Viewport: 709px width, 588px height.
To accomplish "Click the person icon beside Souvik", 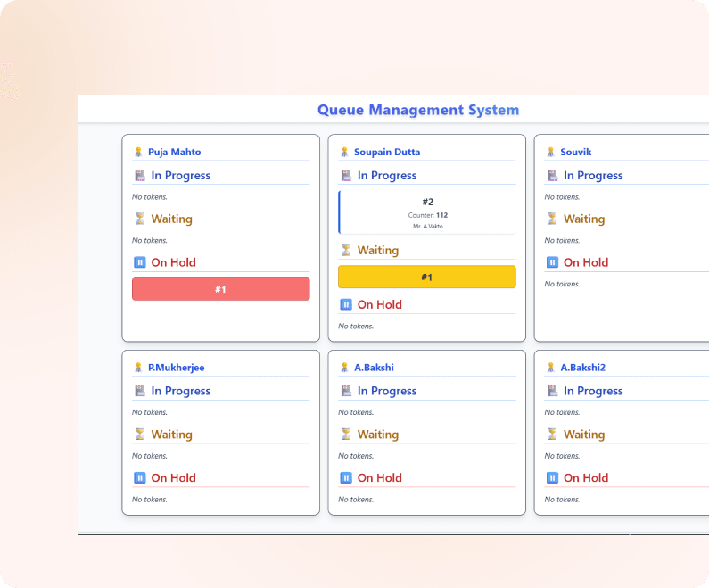I will pyautogui.click(x=551, y=152).
